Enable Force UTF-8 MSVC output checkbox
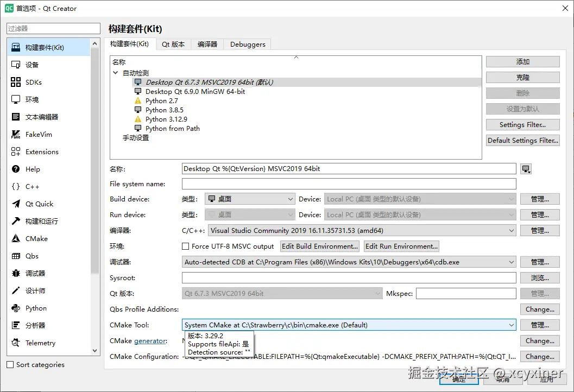The height and width of the screenshot is (392, 574). point(186,246)
